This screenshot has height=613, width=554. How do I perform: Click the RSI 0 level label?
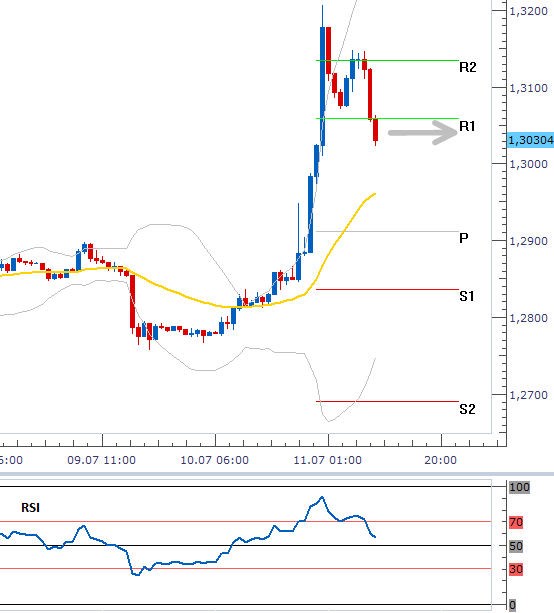point(513,606)
